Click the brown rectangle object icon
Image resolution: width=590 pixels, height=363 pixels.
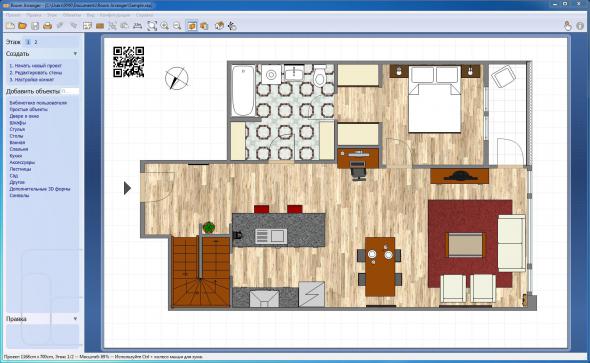[x=100, y=26]
